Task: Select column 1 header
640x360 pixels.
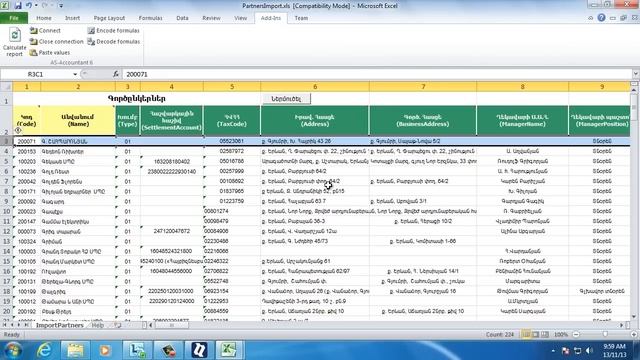Action: point(27,87)
